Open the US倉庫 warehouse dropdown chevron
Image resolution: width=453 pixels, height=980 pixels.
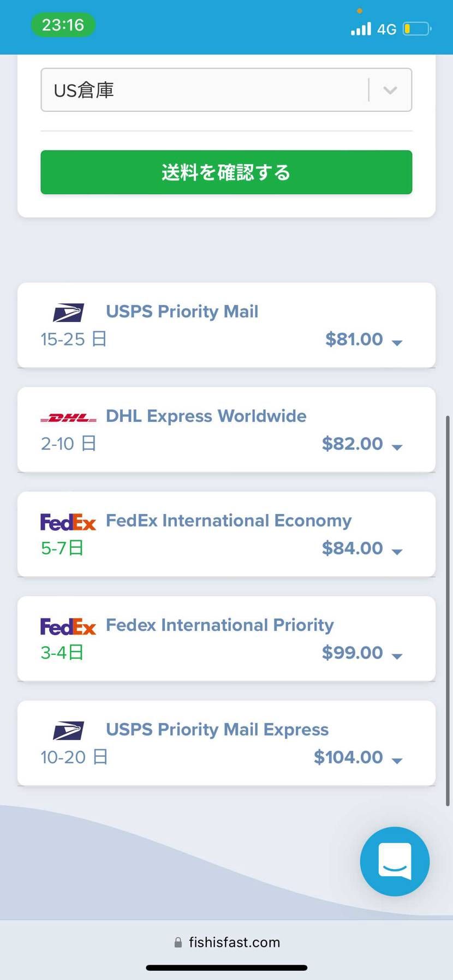coord(390,90)
